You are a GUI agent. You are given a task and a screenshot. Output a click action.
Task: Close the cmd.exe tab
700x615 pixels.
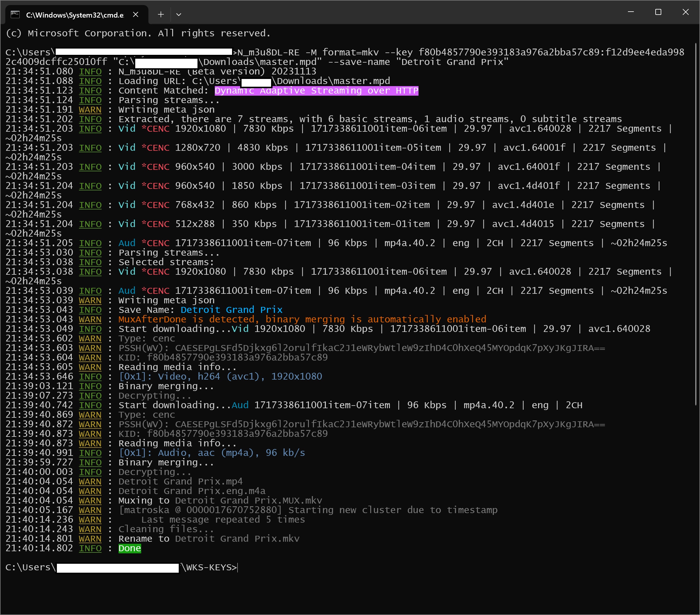tap(136, 14)
